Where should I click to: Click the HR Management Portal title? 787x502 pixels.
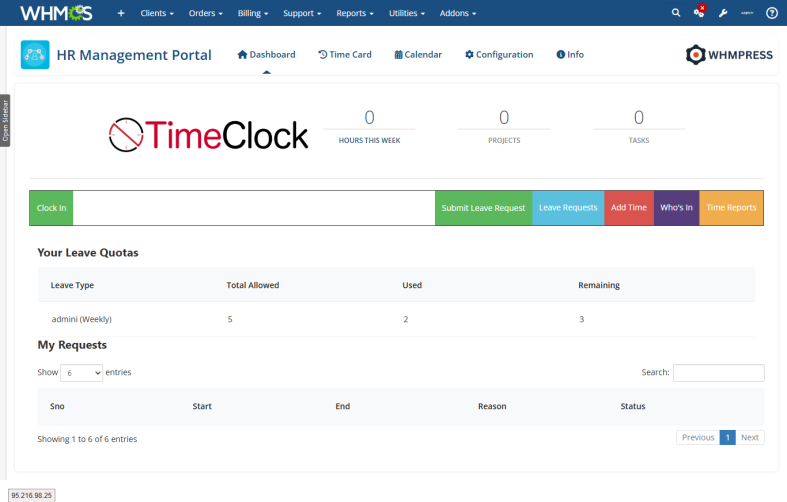[x=134, y=55]
